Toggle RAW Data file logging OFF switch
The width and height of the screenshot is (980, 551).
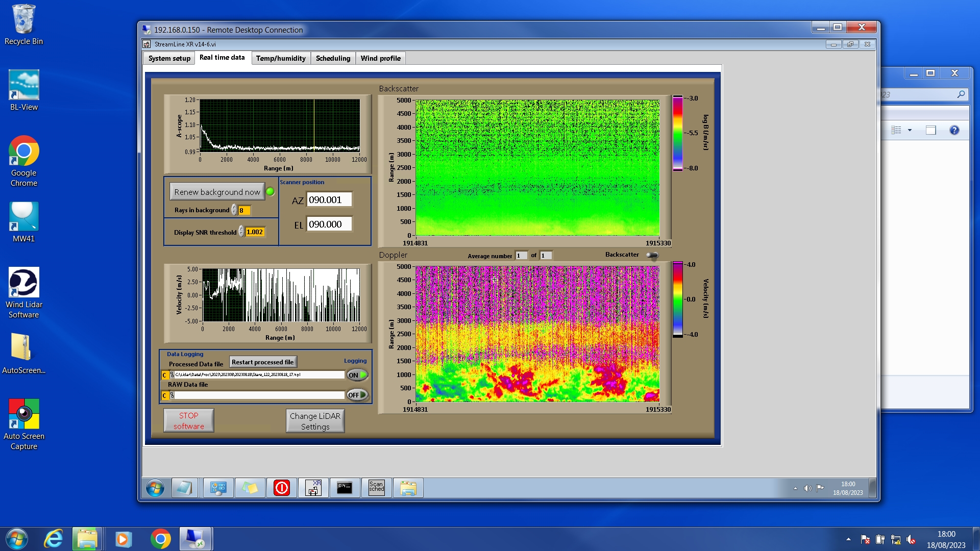pyautogui.click(x=357, y=395)
